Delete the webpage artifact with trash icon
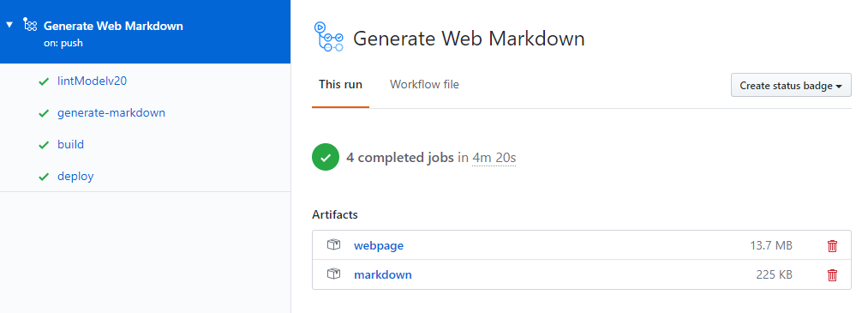 832,245
